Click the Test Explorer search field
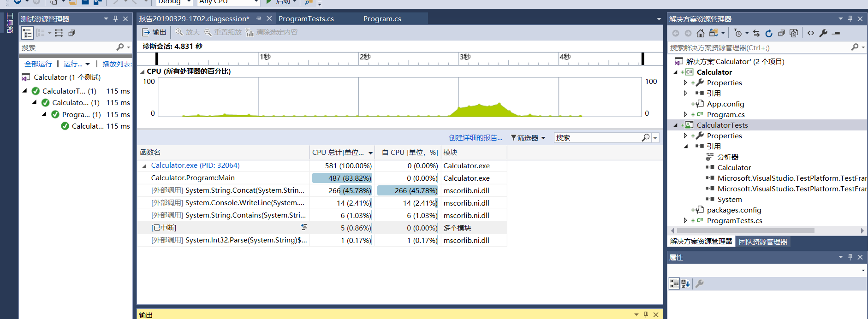The width and height of the screenshot is (868, 319). tap(68, 47)
